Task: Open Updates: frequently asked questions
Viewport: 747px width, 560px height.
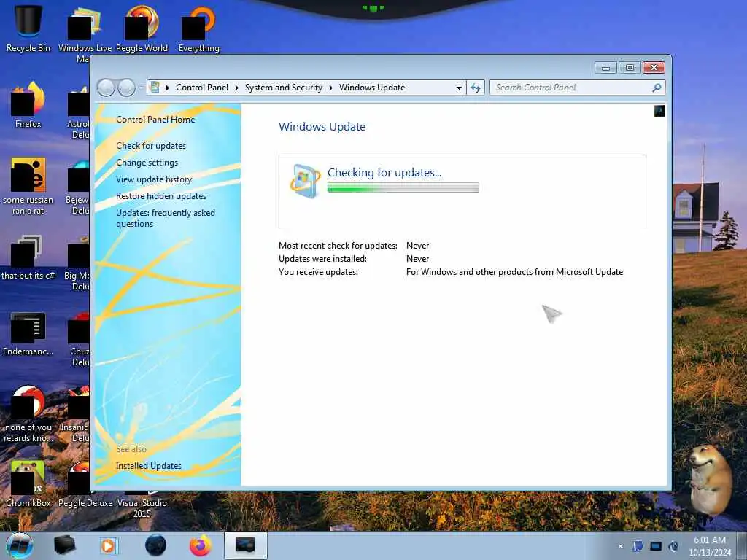Action: (166, 218)
